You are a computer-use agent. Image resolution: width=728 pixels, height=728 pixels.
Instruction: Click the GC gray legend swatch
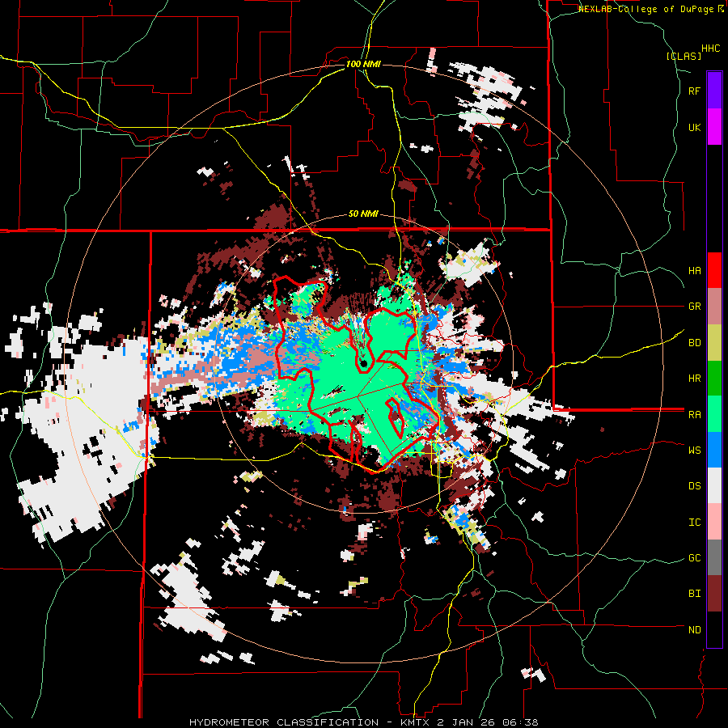pyautogui.click(x=714, y=557)
